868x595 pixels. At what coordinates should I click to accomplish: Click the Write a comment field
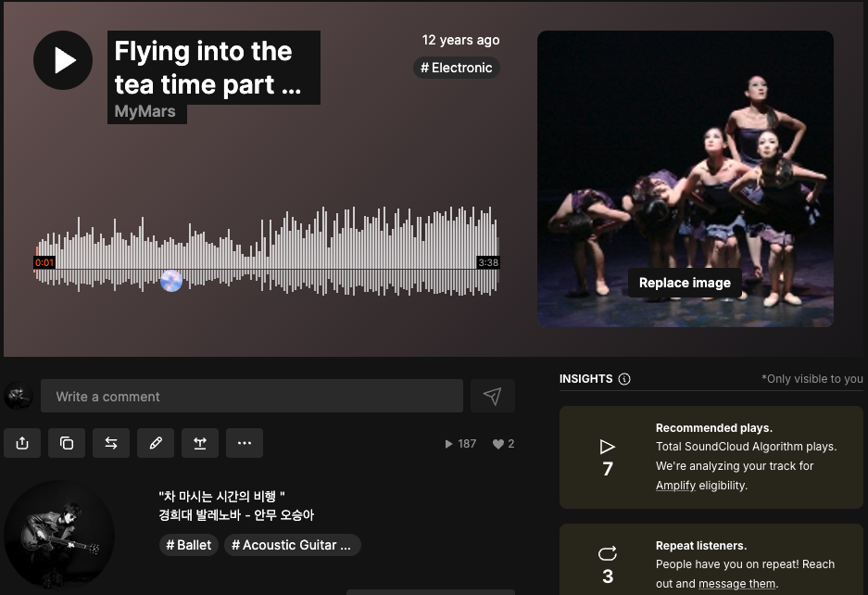252,396
